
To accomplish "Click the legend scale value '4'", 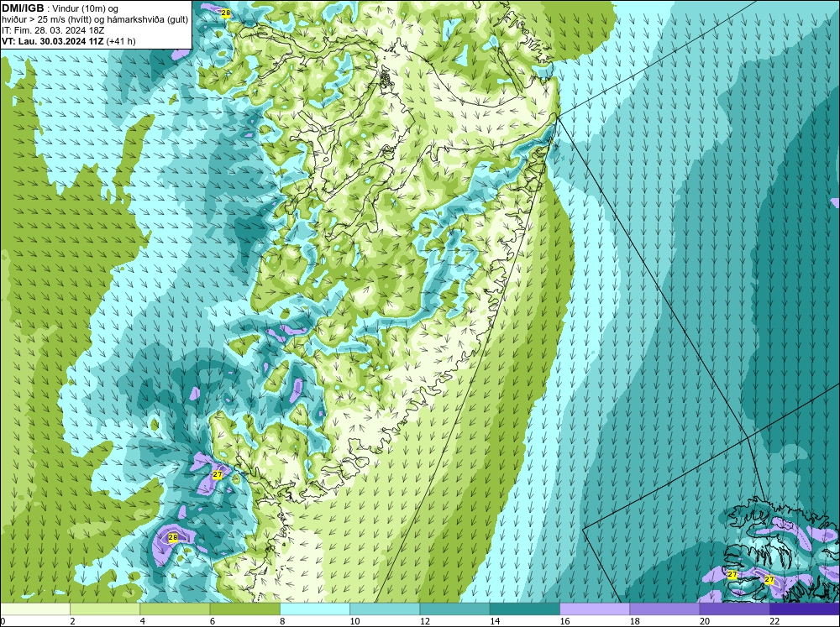I will tap(143, 621).
